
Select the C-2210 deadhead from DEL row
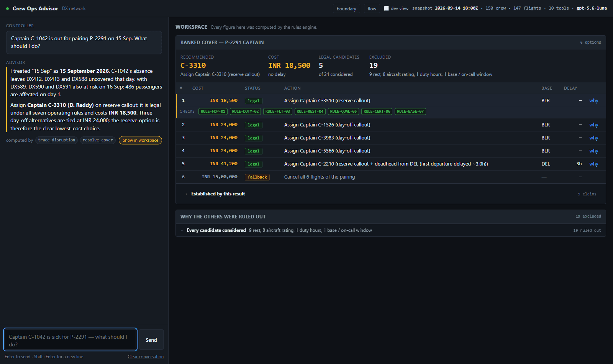(391, 164)
